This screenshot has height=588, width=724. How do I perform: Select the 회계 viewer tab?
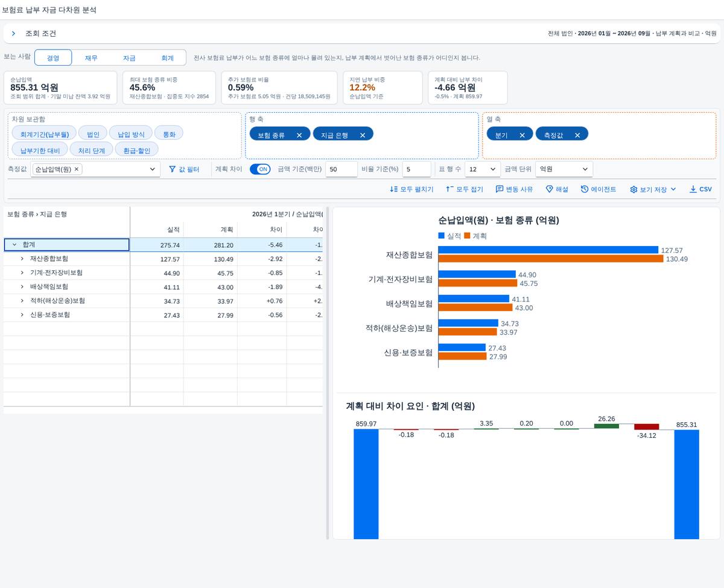click(167, 58)
